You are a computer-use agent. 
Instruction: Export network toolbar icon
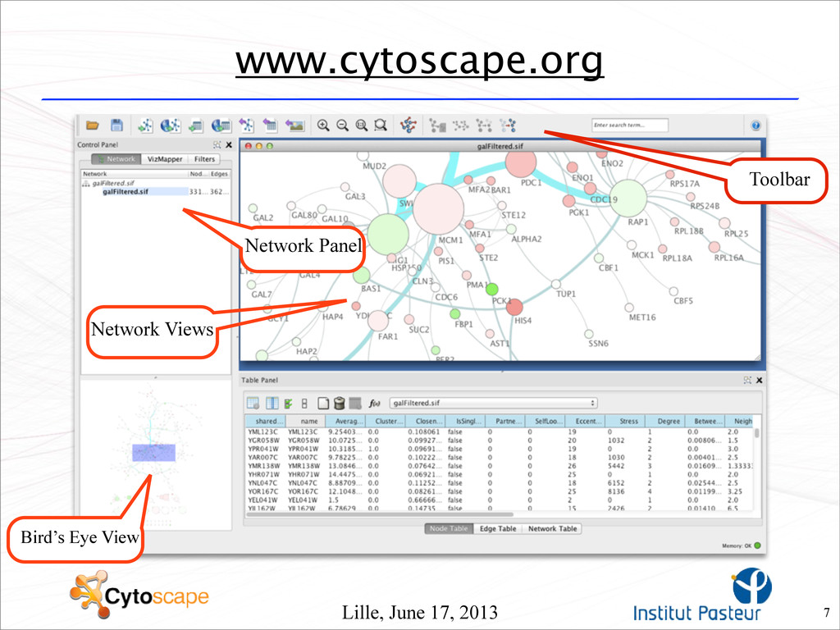pos(246,126)
